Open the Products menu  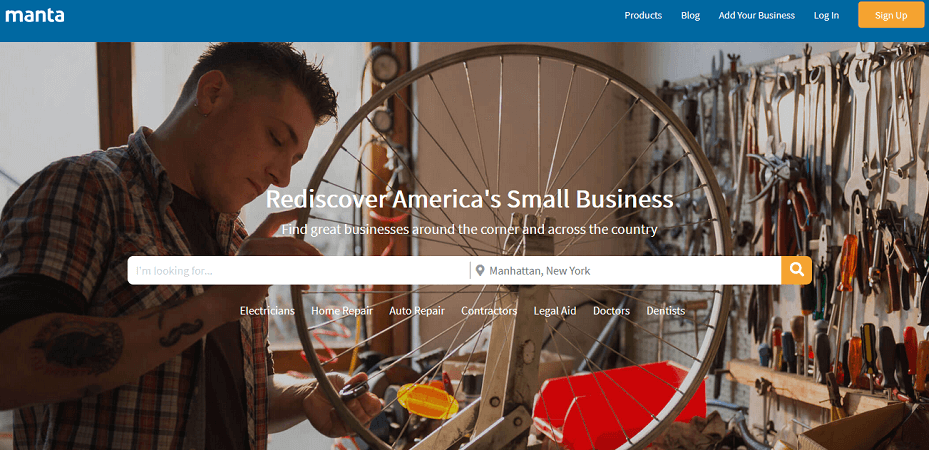pos(643,15)
